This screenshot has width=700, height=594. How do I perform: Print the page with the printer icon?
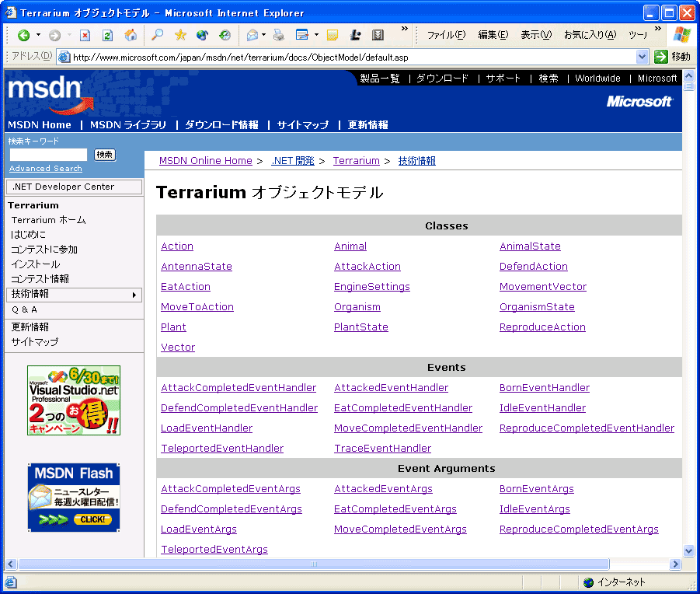[x=279, y=35]
